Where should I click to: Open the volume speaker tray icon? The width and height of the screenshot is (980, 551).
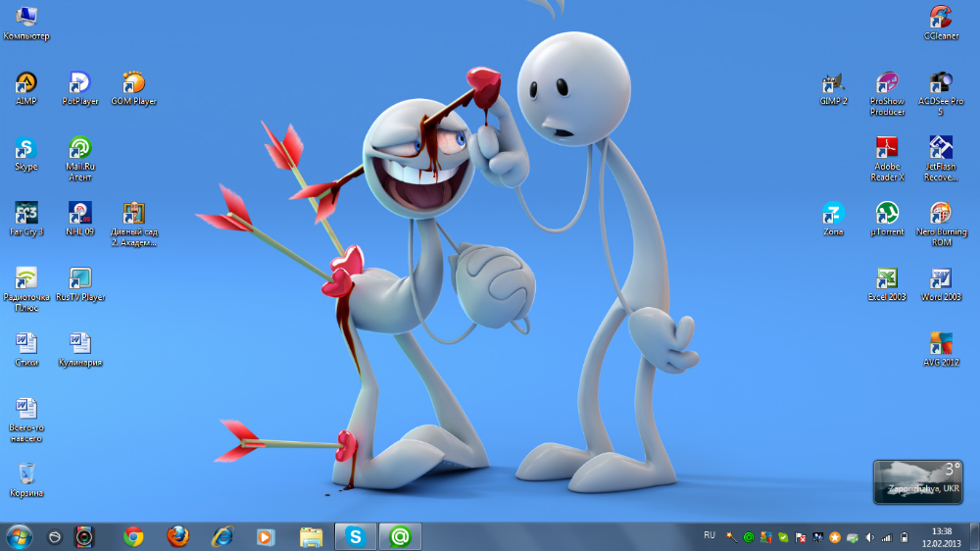[870, 537]
